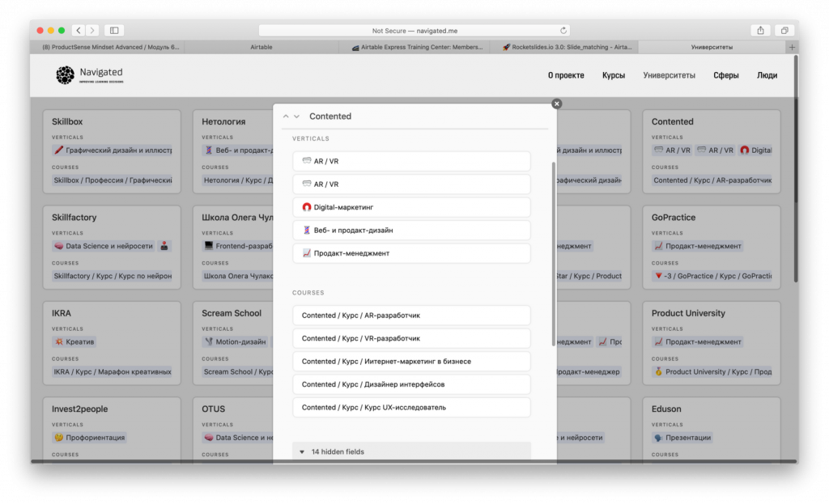Open Eduson card title
The image size is (829, 504).
coord(666,409)
